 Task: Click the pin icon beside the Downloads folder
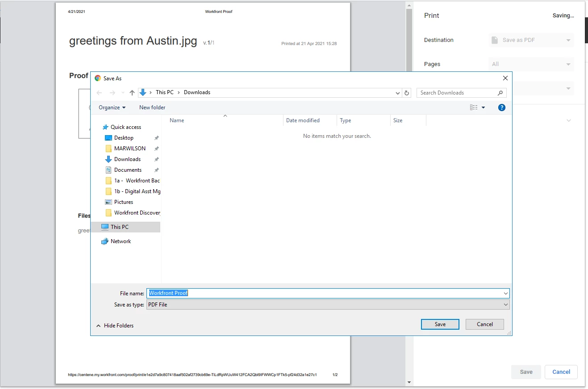point(156,159)
